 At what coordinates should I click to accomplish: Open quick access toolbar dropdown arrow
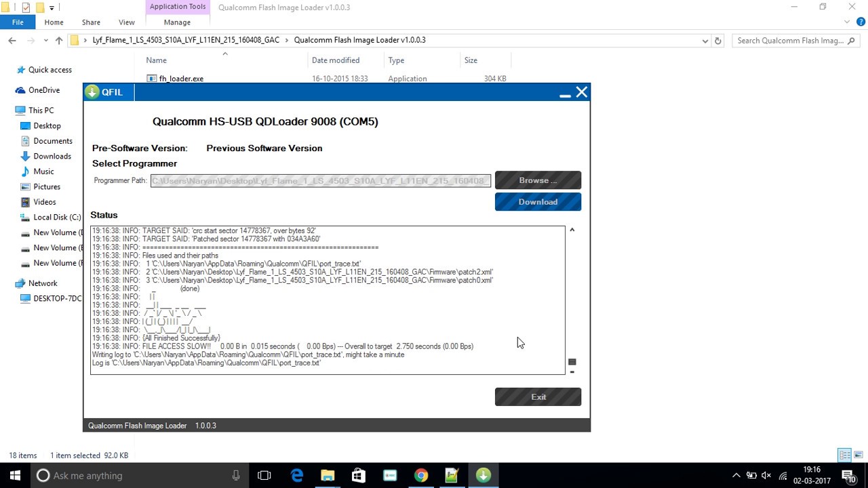point(52,7)
